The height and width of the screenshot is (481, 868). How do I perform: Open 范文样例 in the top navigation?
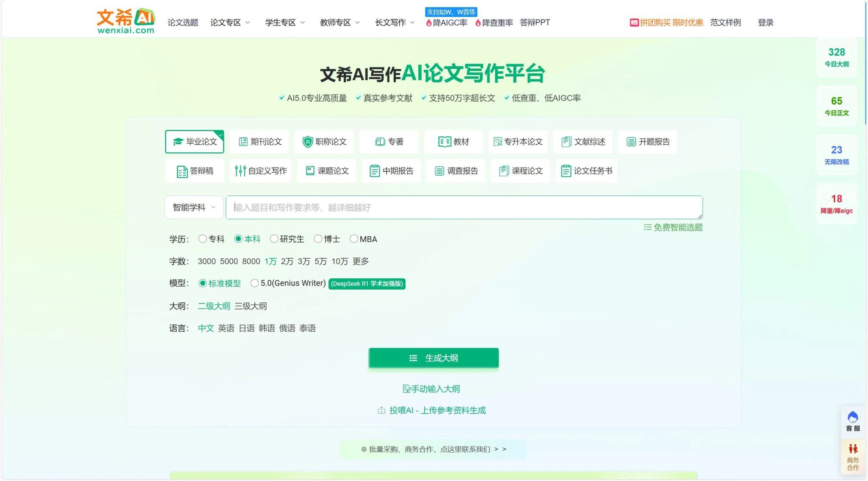(x=726, y=22)
